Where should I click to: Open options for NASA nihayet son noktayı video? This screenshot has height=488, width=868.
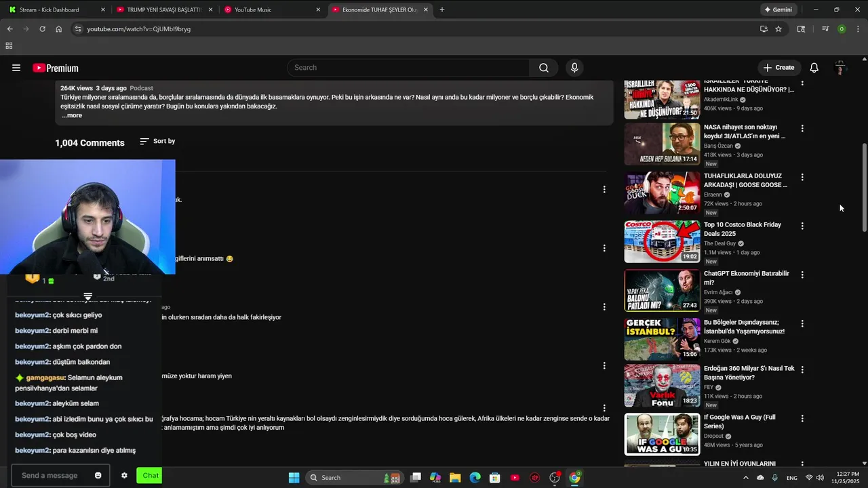tap(802, 128)
